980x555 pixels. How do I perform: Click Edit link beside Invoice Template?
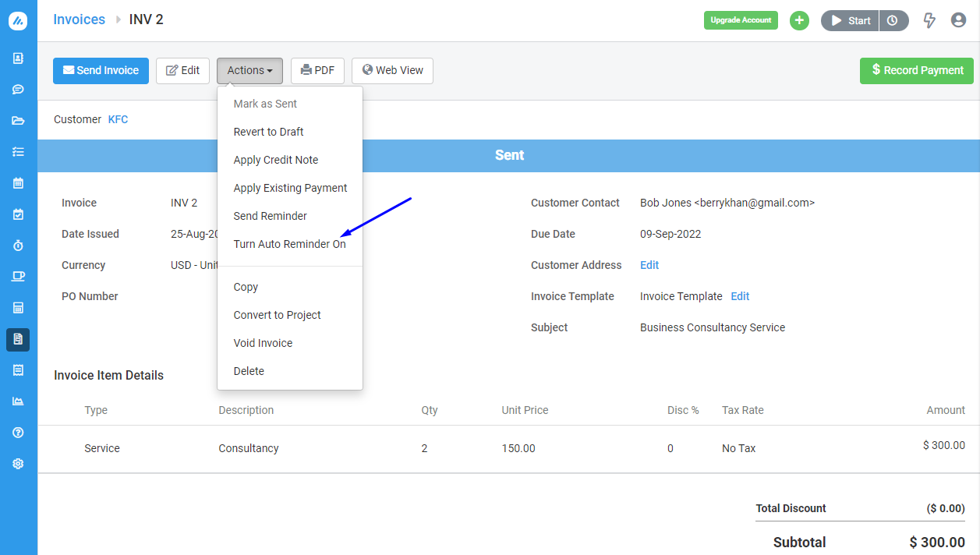[739, 296]
